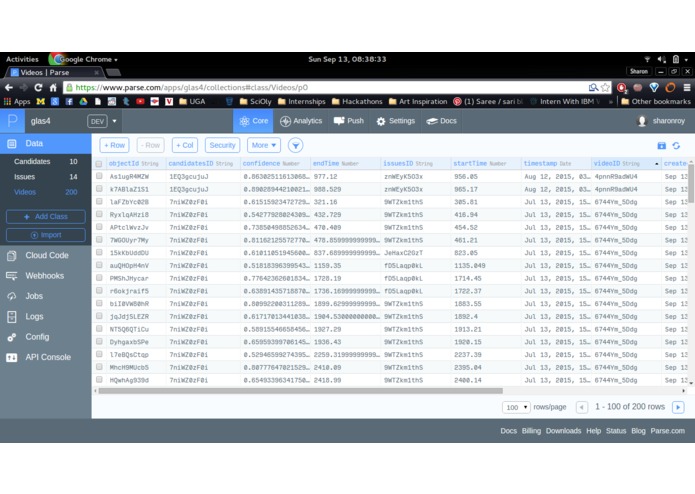This screenshot has width=695, height=494.
Task: Click horizontal table scrollbar
Action: click(301, 391)
